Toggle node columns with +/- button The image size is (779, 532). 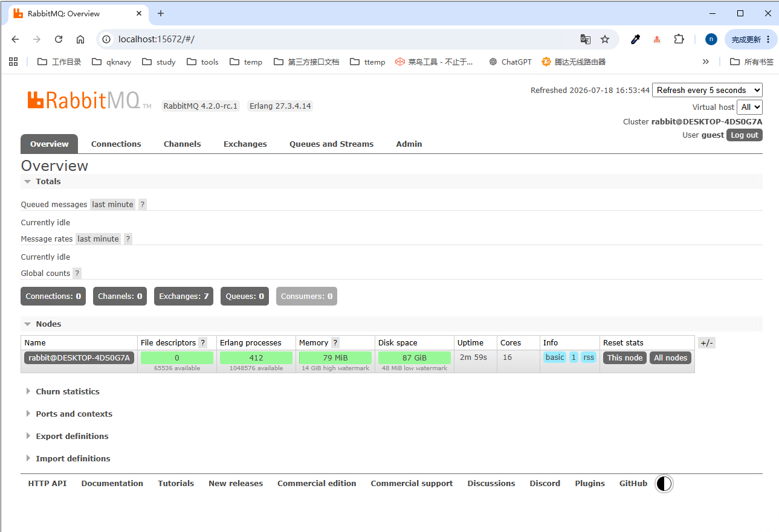pos(706,342)
